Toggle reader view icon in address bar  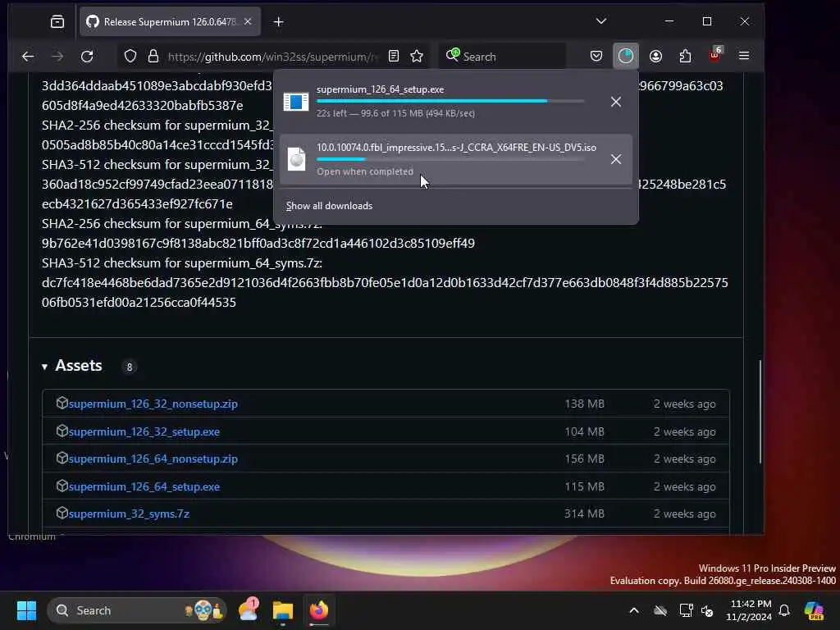coord(394,57)
